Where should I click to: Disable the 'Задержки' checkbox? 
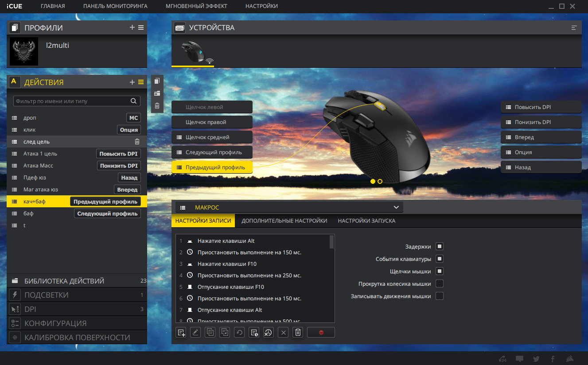pos(440,246)
